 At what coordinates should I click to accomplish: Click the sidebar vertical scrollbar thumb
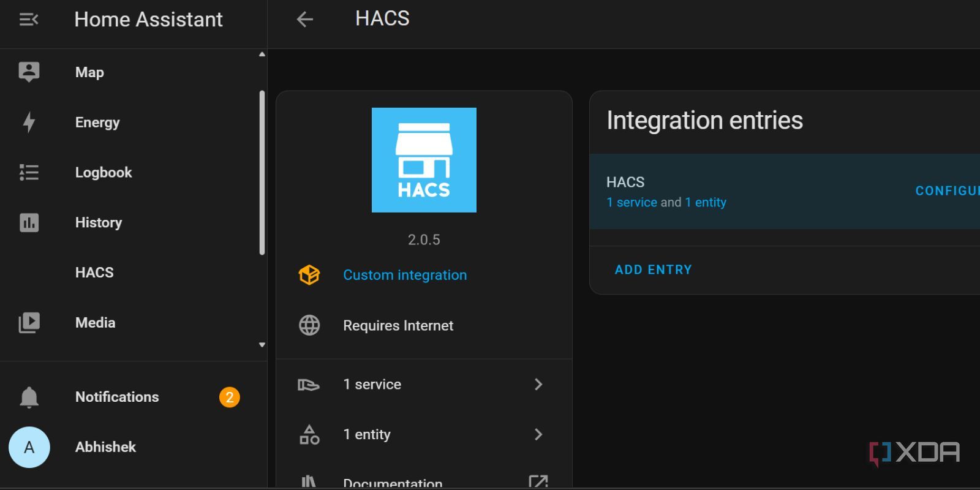point(262,173)
